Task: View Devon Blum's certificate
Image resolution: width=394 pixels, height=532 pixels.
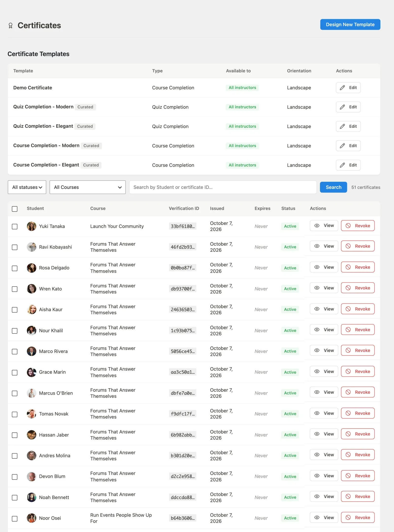Action: tap(324, 476)
